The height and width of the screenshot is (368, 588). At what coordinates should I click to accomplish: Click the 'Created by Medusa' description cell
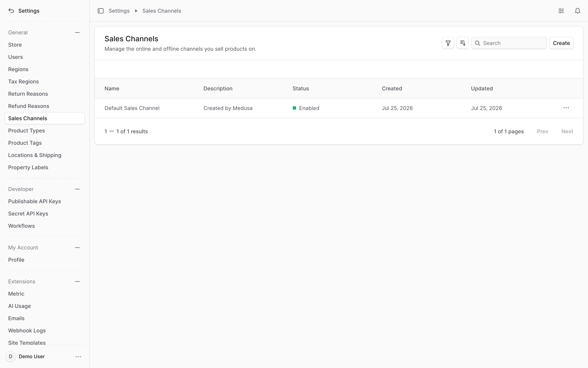[x=228, y=108]
